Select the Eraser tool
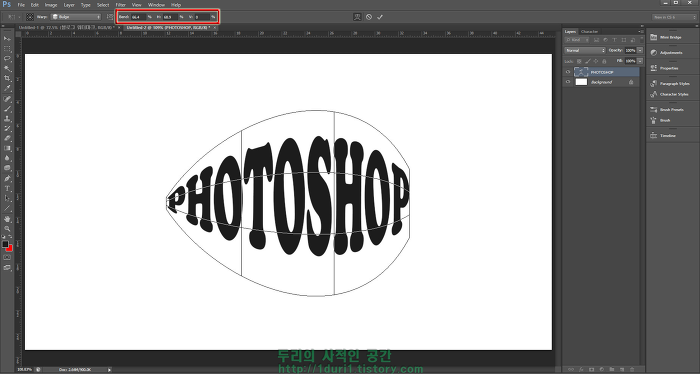Image resolution: width=700 pixels, height=374 pixels. (x=7, y=138)
